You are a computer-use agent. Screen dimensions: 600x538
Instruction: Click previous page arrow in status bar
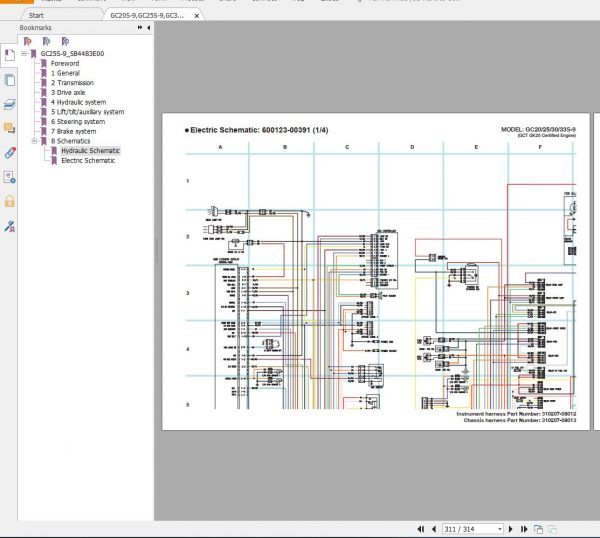pyautogui.click(x=434, y=529)
